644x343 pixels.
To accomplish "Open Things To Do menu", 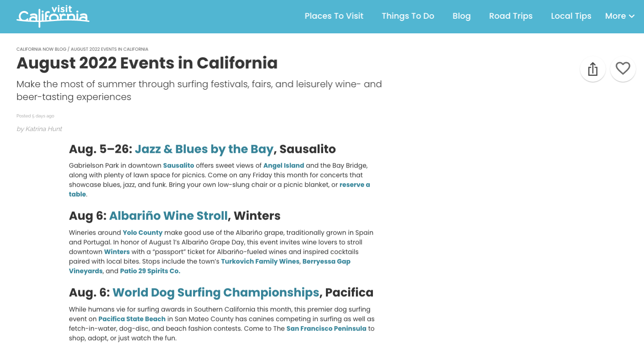I will click(408, 16).
